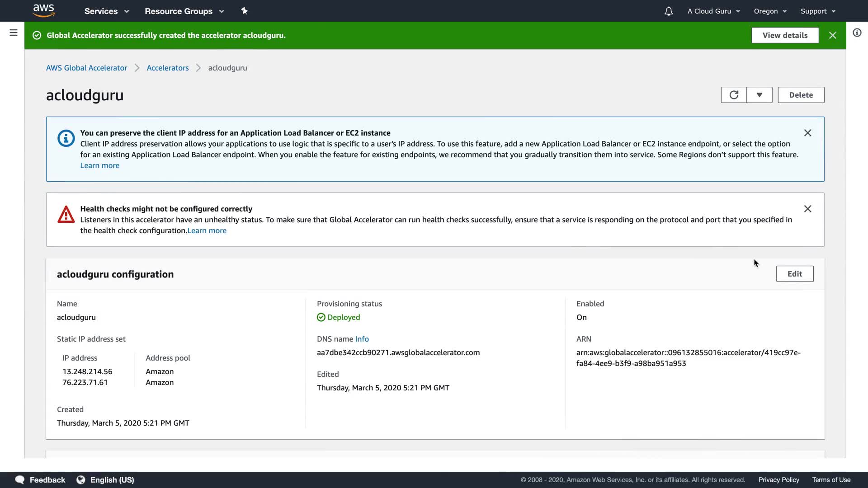Click the pin shortcuts icon
Image resolution: width=868 pixels, height=488 pixels.
(244, 11)
